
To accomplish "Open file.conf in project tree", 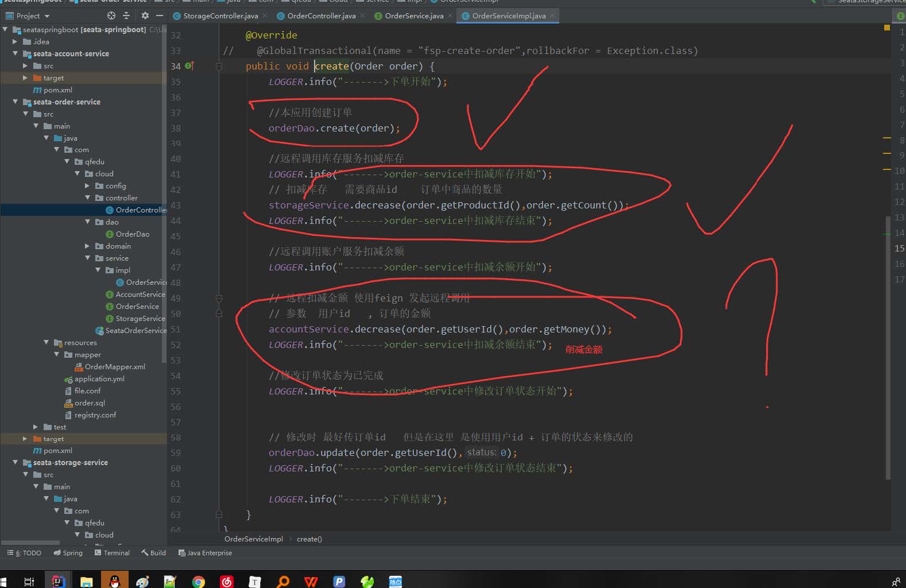I will point(82,390).
